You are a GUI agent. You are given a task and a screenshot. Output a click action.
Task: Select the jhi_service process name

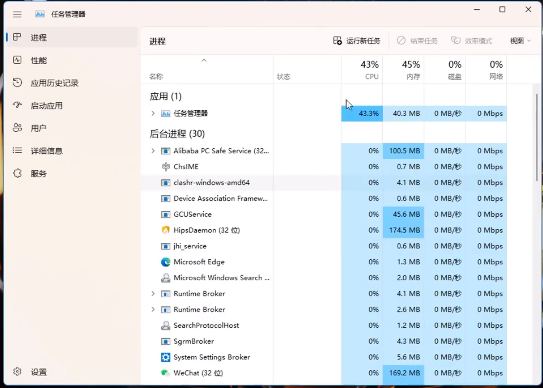pyautogui.click(x=190, y=246)
